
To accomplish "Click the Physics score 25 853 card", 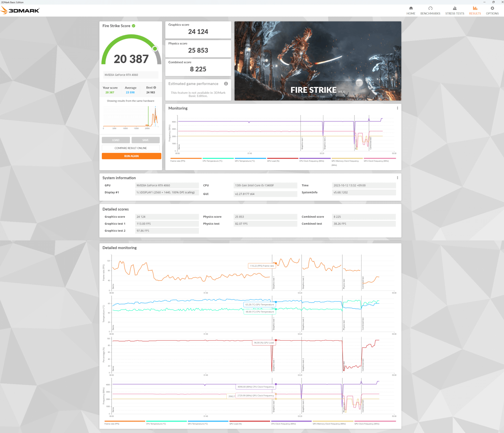I will [x=198, y=48].
